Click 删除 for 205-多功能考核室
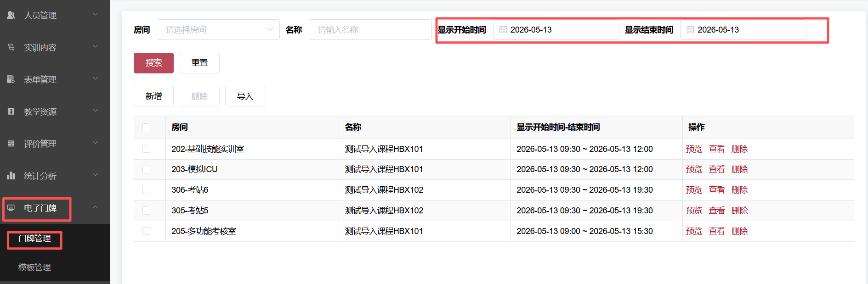The image size is (868, 284). coord(740,231)
